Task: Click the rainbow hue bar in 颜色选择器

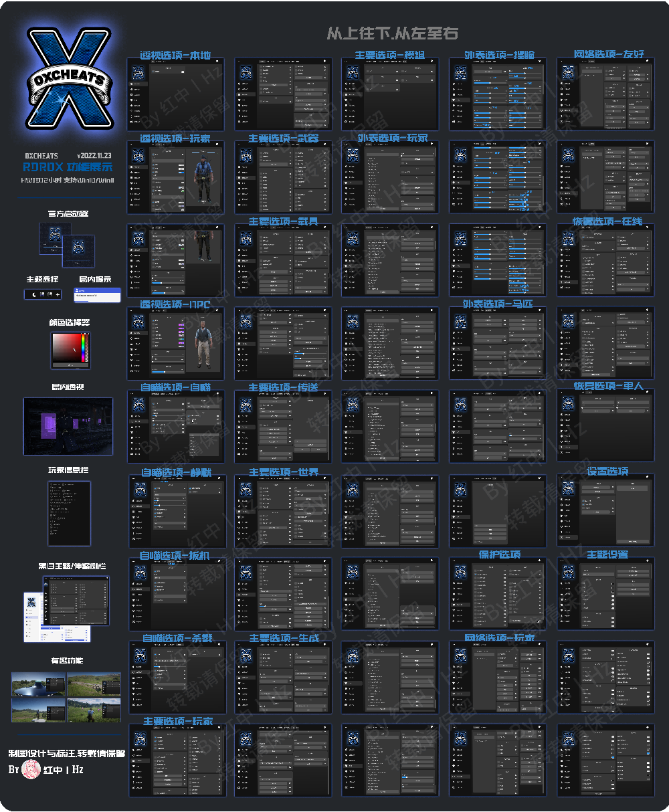Action: 84,348
